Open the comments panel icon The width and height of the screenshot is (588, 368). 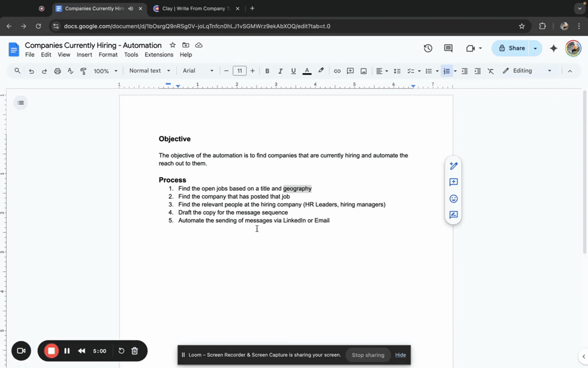pyautogui.click(x=448, y=48)
